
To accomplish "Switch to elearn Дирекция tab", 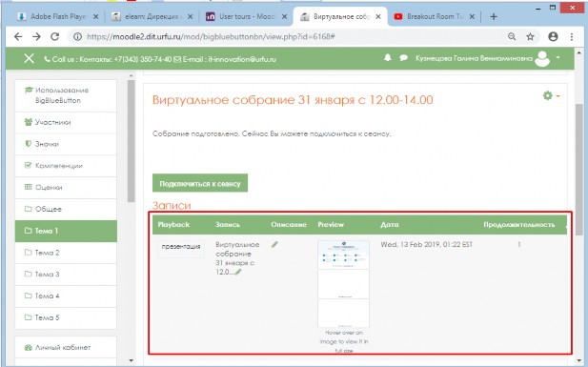I will (x=152, y=16).
